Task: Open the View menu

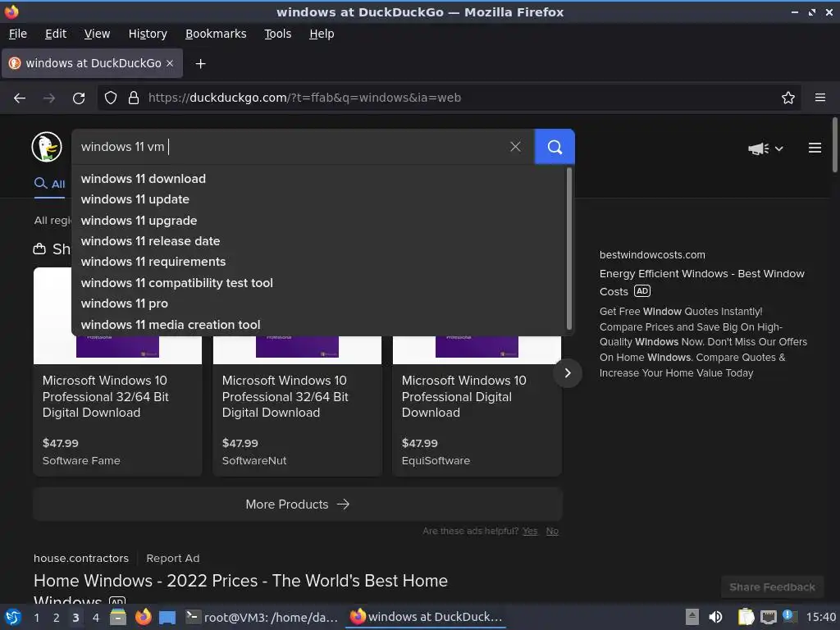Action: pyautogui.click(x=97, y=34)
